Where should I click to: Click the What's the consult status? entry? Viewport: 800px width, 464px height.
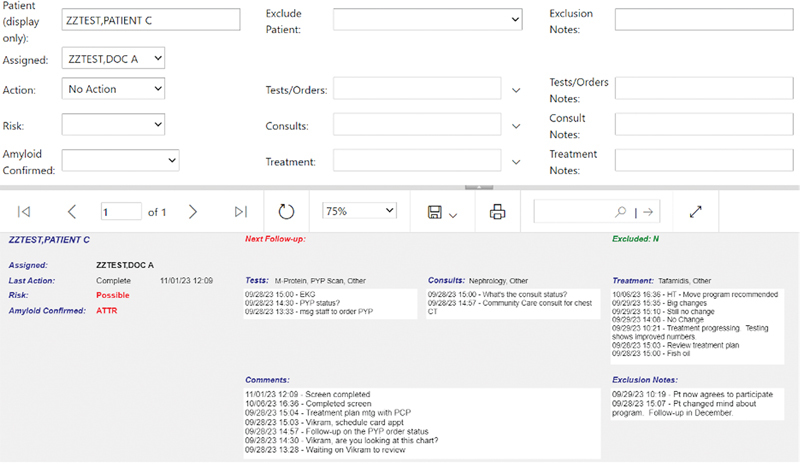point(497,295)
